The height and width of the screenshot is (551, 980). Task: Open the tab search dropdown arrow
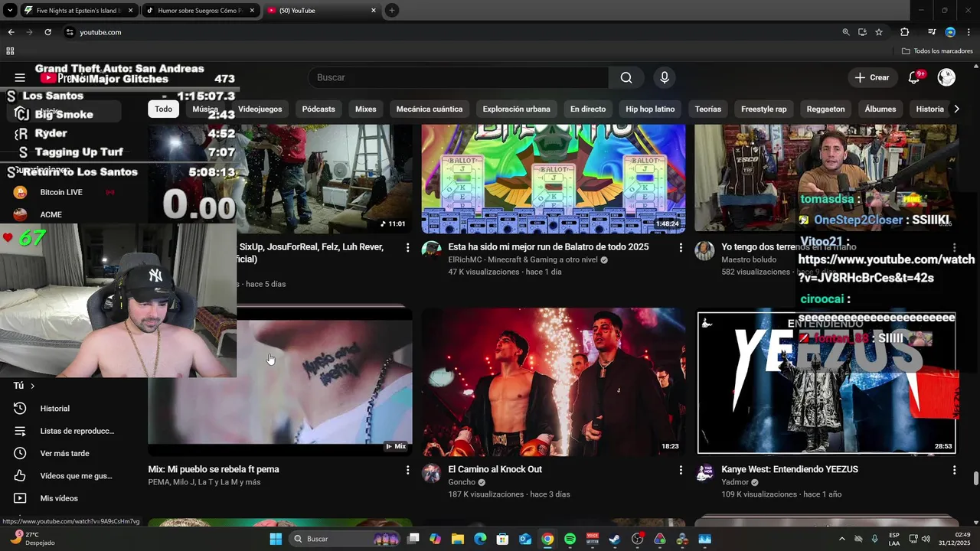8,11
